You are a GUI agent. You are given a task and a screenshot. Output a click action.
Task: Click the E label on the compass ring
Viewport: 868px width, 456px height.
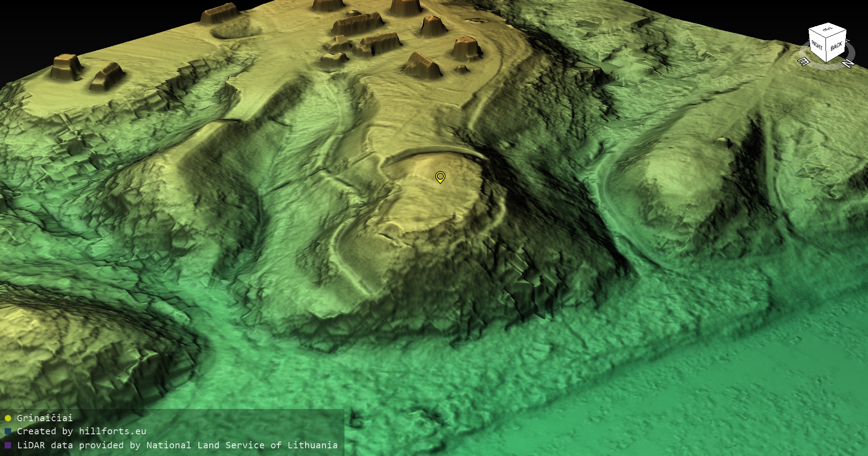[x=803, y=62]
